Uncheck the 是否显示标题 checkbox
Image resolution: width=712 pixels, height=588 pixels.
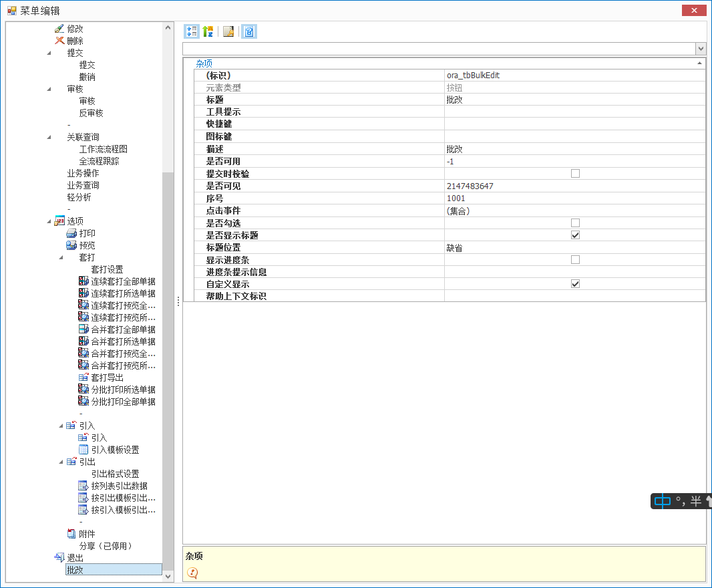click(x=575, y=235)
